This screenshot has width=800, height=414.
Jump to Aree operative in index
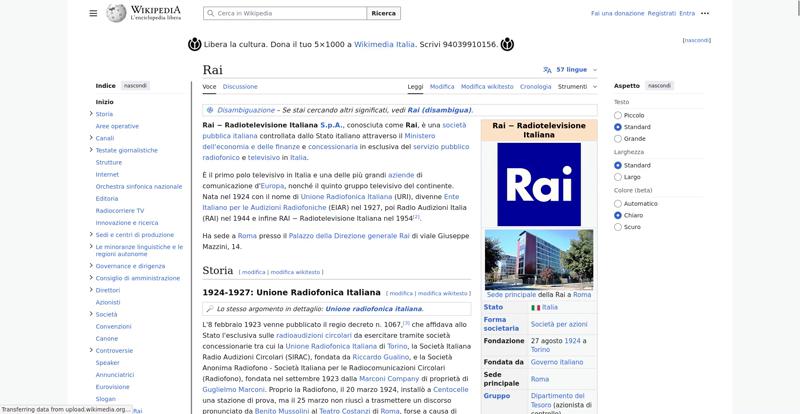tap(117, 126)
